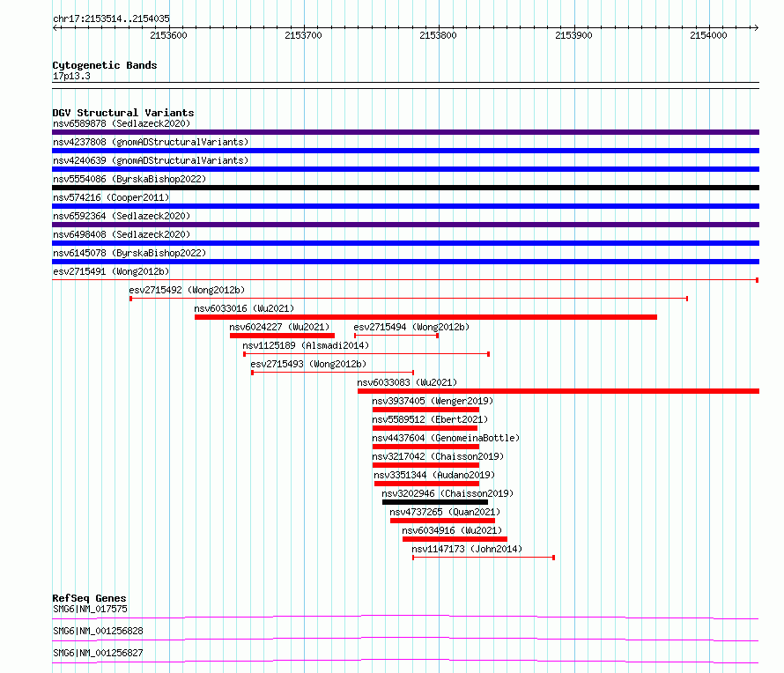The width and height of the screenshot is (784, 673).
Task: Click the black bar under nsv5554086
Action: click(405, 188)
